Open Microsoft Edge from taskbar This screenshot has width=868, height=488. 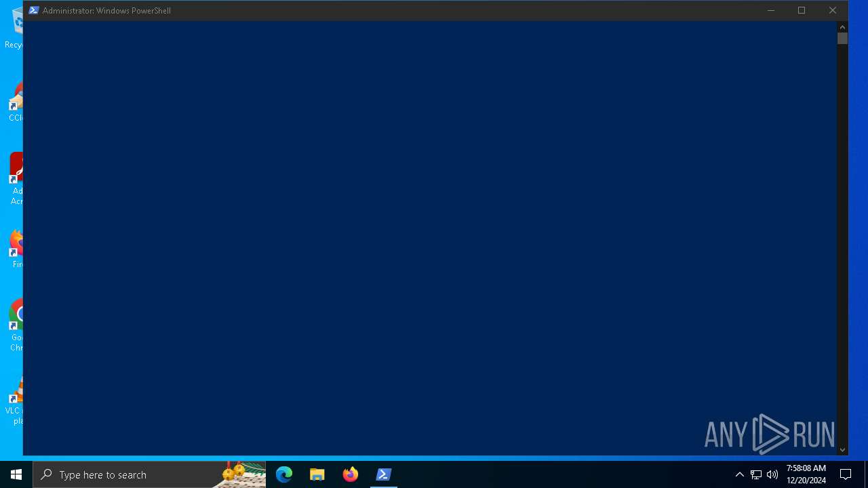pos(284,474)
